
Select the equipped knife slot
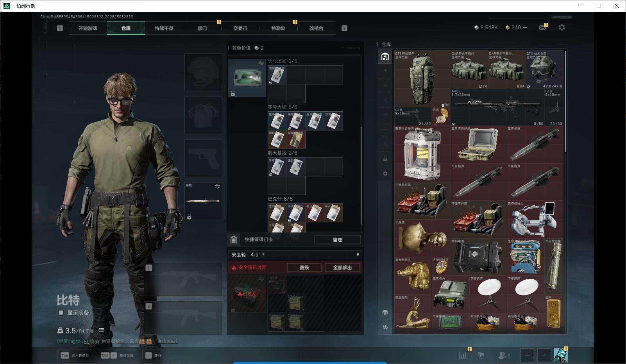click(203, 201)
